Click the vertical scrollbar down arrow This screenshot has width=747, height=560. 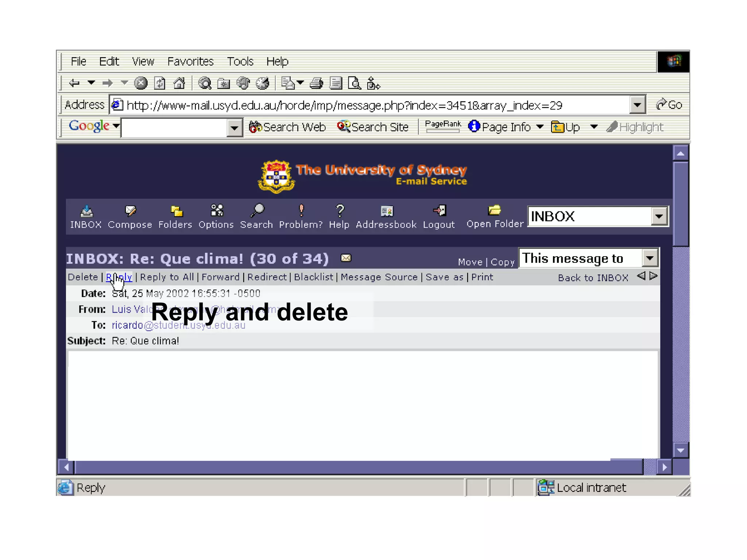point(681,450)
